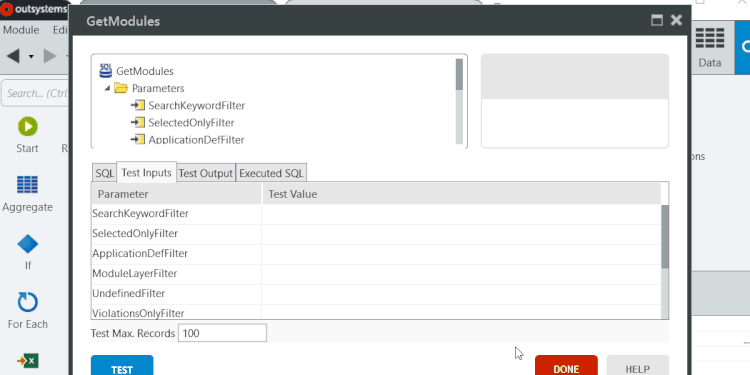
Task: Click the test inputs table scrollbar
Action: click(x=665, y=262)
